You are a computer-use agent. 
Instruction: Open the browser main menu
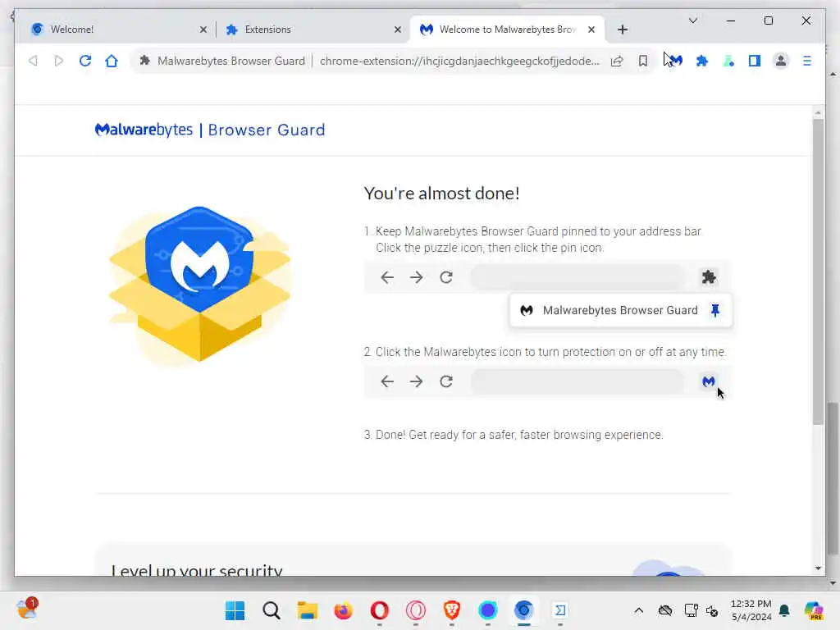click(807, 61)
